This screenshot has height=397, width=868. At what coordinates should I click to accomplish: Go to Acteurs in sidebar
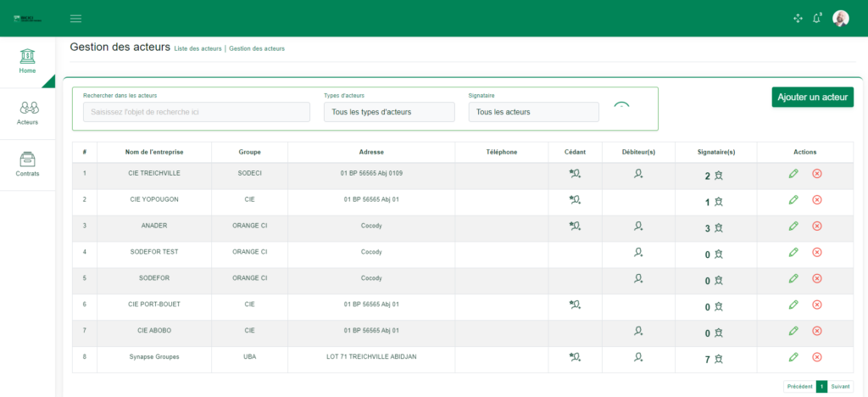[x=28, y=114]
